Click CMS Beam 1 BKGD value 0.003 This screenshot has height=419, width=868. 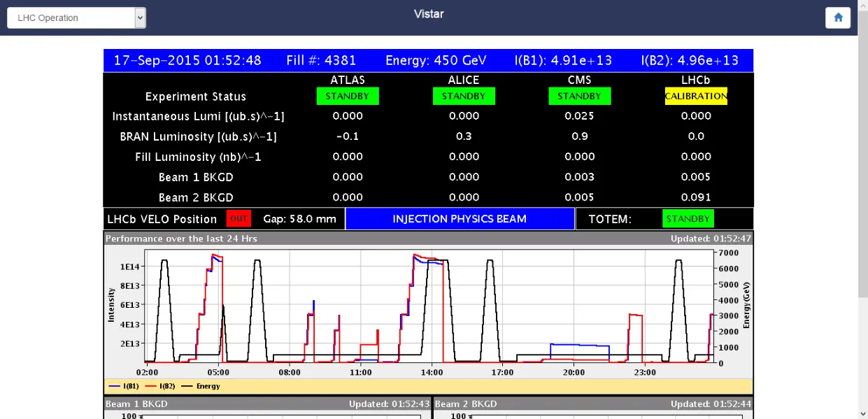580,177
